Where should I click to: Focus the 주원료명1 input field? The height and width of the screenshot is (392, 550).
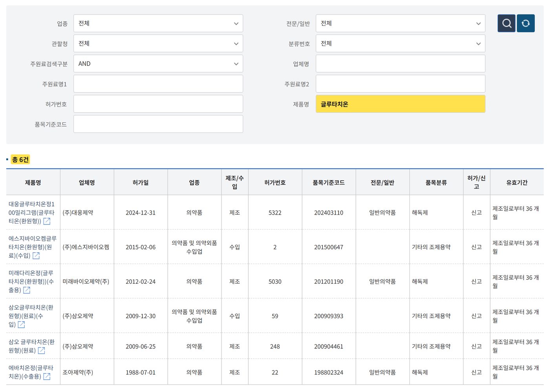(x=158, y=84)
